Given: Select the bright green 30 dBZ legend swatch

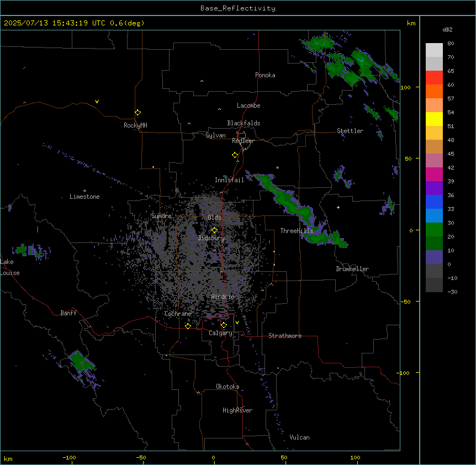Looking at the screenshot, I should tap(434, 230).
